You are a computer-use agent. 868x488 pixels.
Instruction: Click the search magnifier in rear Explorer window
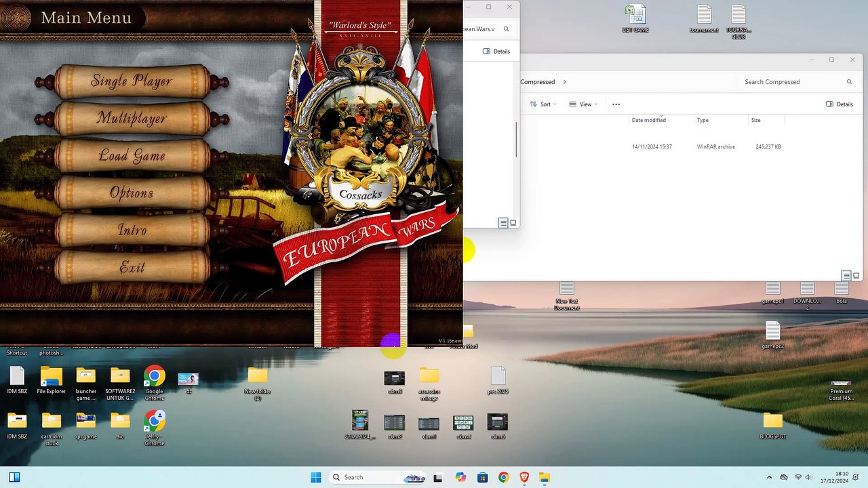[x=507, y=29]
